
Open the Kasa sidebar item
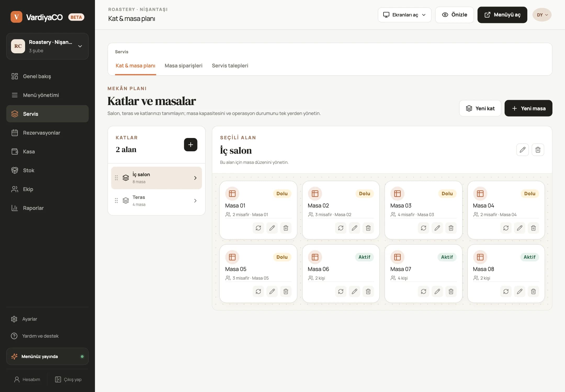(47, 152)
